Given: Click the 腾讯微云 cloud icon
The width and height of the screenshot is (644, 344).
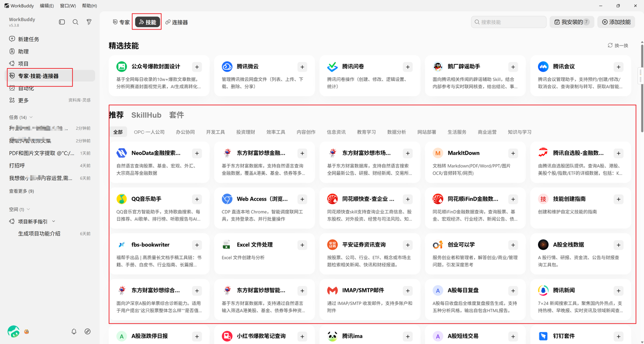Looking at the screenshot, I should [227, 67].
